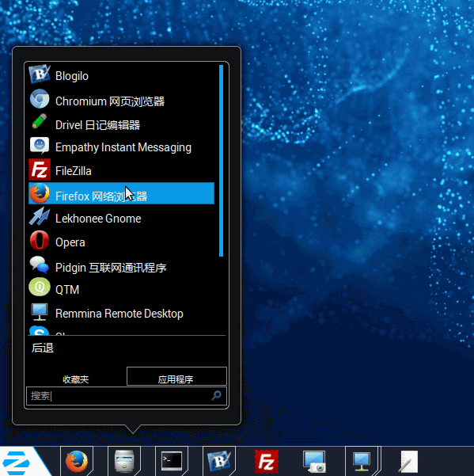Image resolution: width=474 pixels, height=476 pixels.
Task: Select Remmina Remote Desktop entry
Action: (x=119, y=314)
